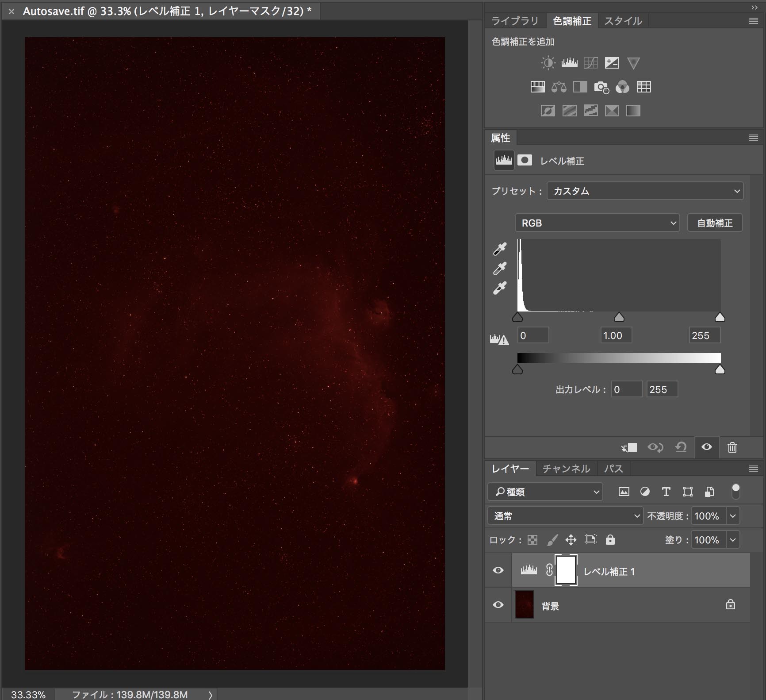Toggle adjustment visibility in the 属性 panel

point(706,447)
